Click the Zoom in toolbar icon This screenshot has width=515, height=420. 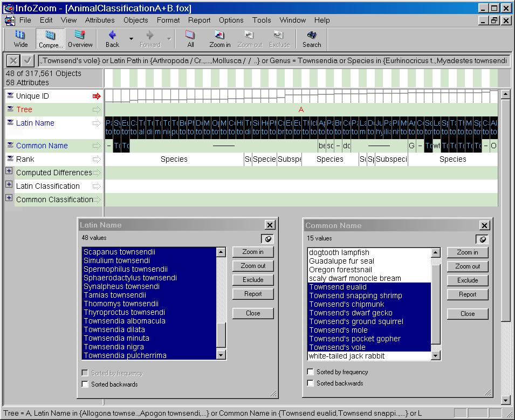tap(219, 38)
